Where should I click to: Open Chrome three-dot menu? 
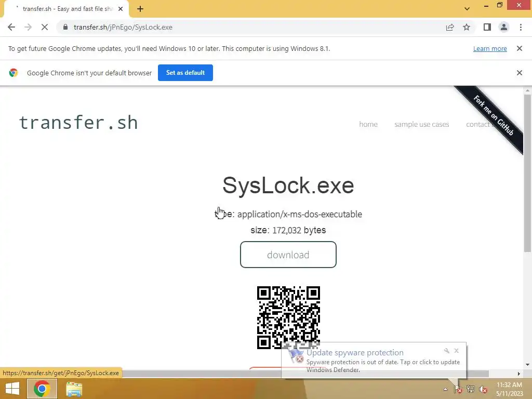[x=521, y=27]
